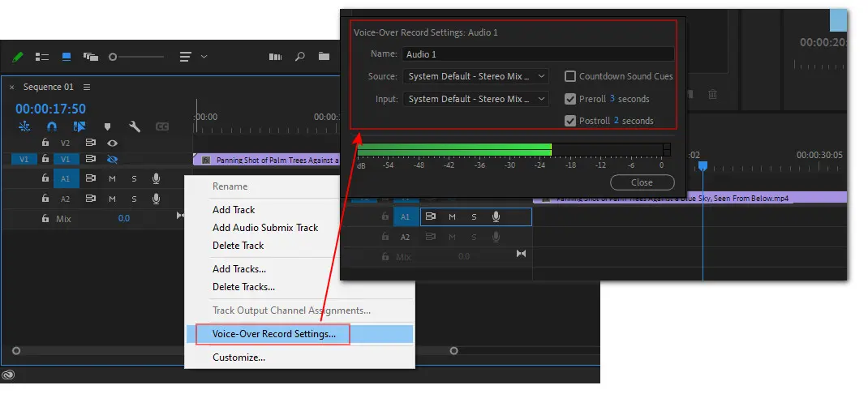Select Panning Shot of Palm Trees clip
This screenshot has width=868, height=411.
(266, 161)
